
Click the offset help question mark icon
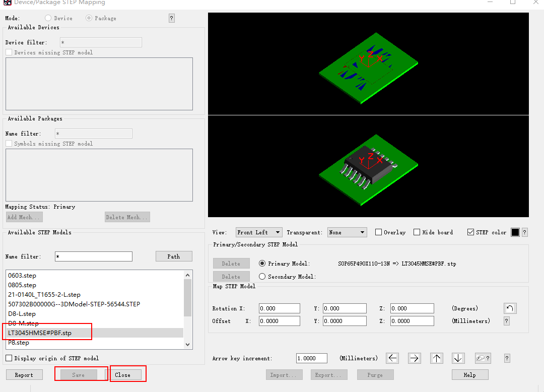(506, 320)
